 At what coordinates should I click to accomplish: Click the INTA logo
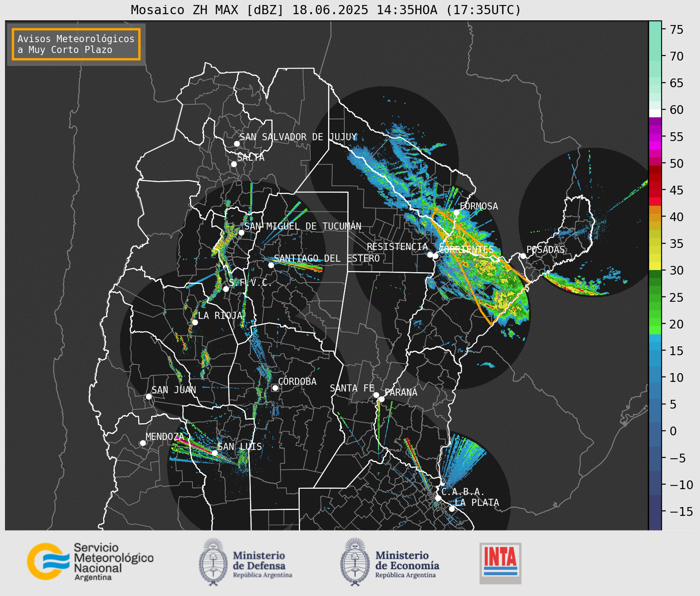pyautogui.click(x=500, y=563)
